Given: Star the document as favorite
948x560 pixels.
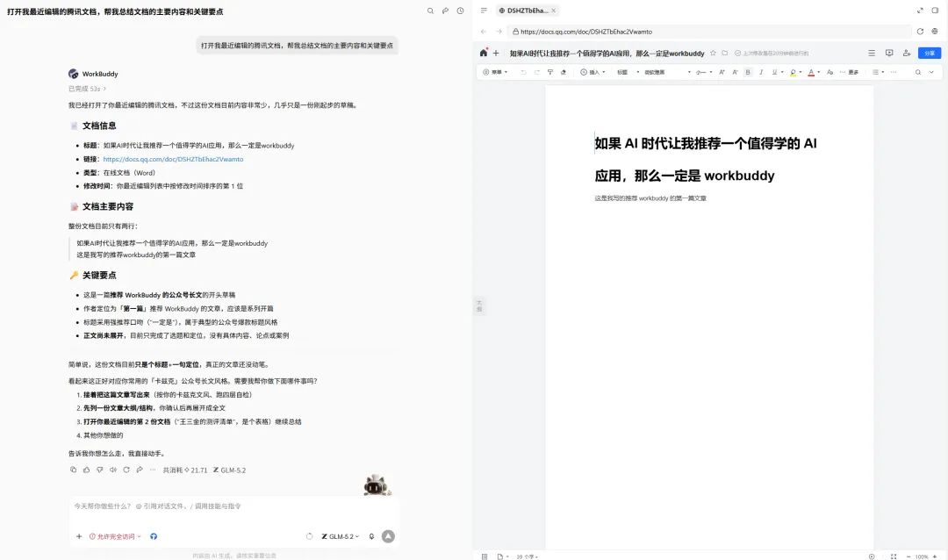Looking at the screenshot, I should coord(713,54).
